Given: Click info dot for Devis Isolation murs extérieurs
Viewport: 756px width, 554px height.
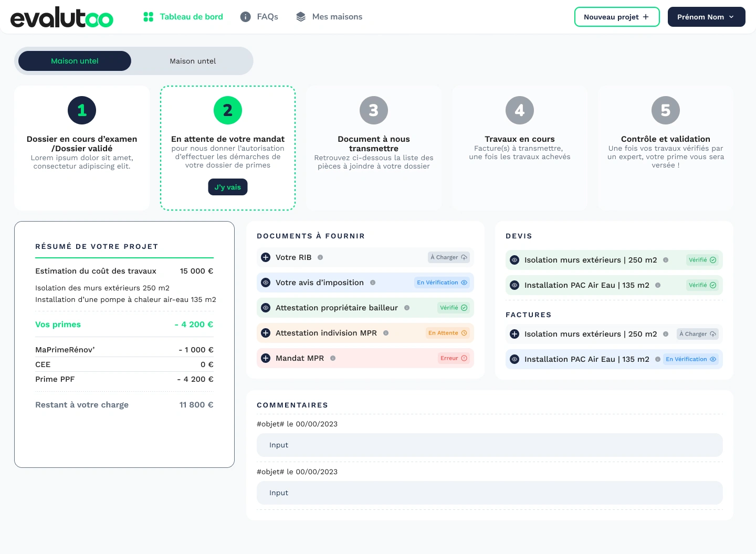Looking at the screenshot, I should tap(666, 260).
